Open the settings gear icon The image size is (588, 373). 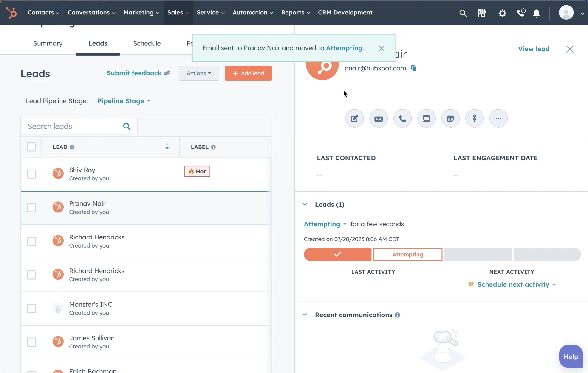[502, 13]
